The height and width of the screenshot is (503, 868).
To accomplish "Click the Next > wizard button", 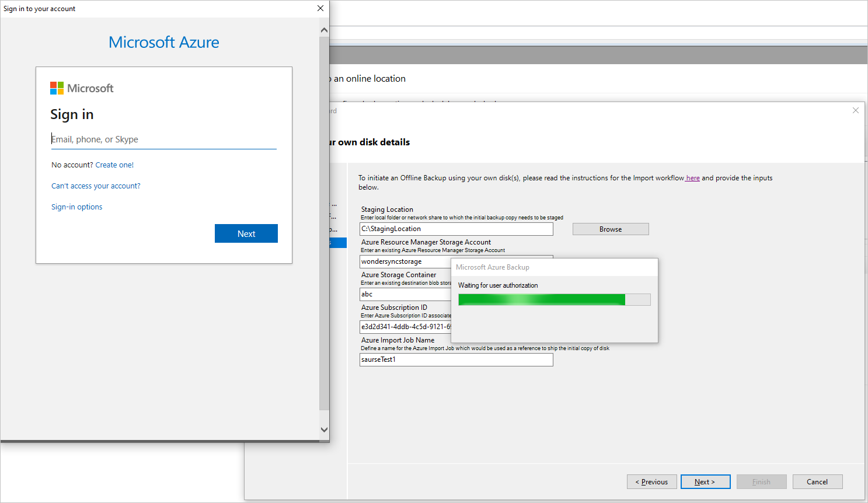I will (705, 481).
